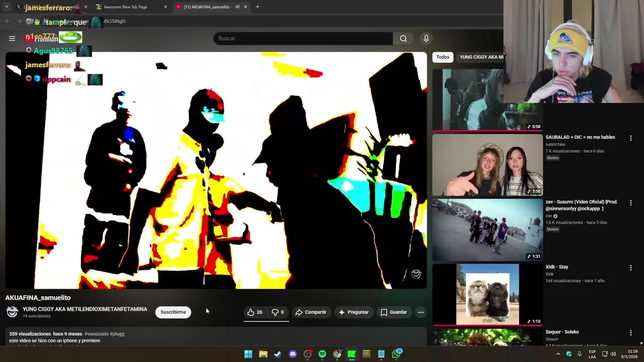This screenshot has height=362, width=644.
Task: Open Discord from the taskbar
Action: tap(293, 354)
